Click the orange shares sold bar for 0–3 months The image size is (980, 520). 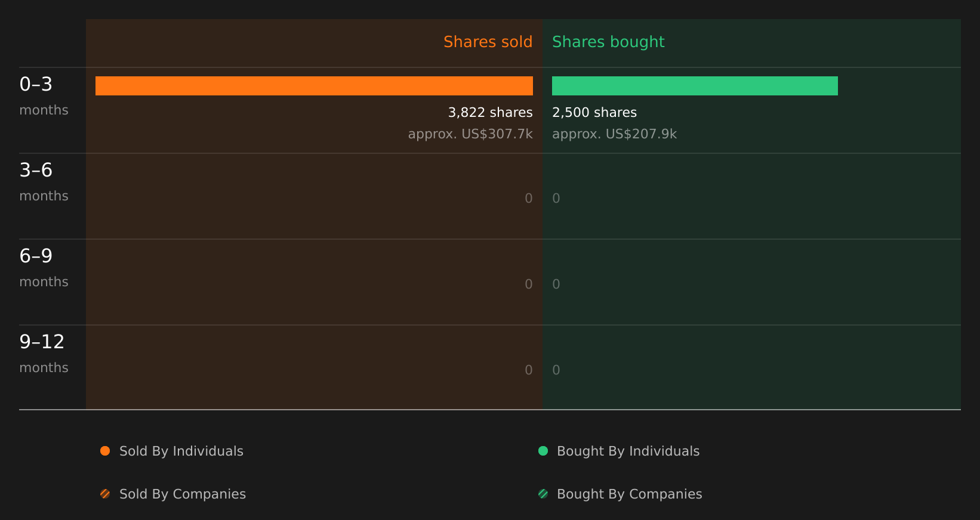pos(314,86)
